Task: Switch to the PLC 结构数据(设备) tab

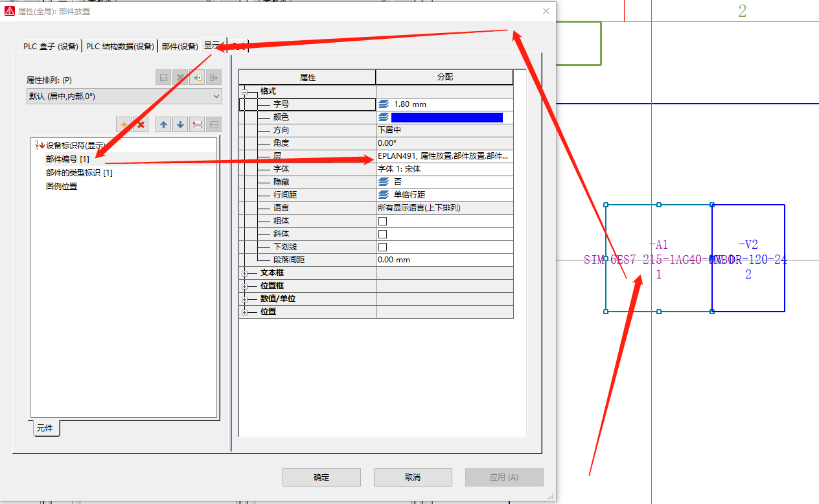Action: click(121, 46)
